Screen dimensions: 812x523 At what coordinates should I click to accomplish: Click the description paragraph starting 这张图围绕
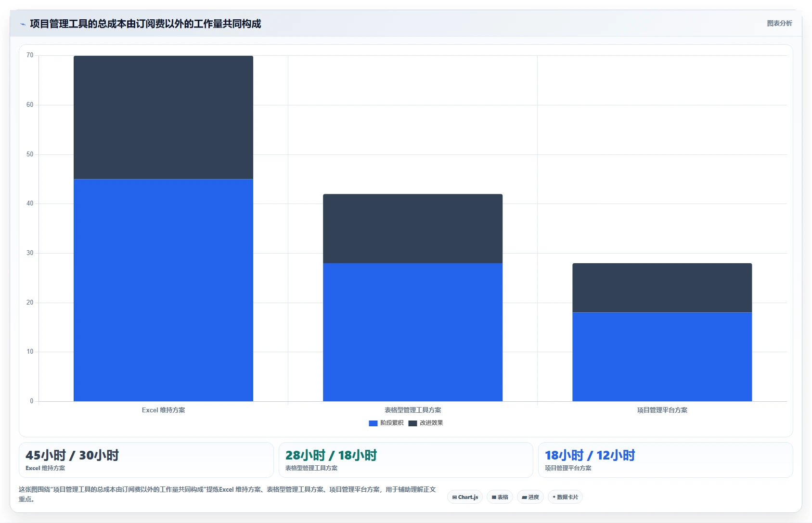(227, 494)
